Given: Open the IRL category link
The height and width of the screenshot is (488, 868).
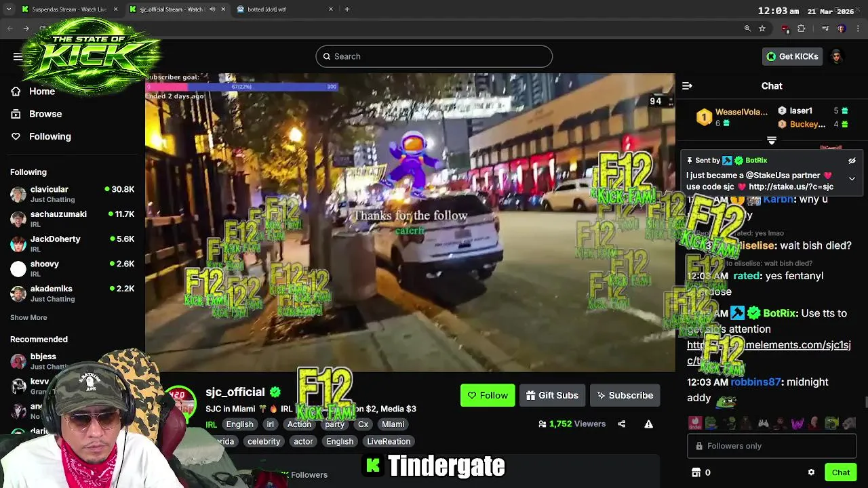Looking at the screenshot, I should (212, 424).
